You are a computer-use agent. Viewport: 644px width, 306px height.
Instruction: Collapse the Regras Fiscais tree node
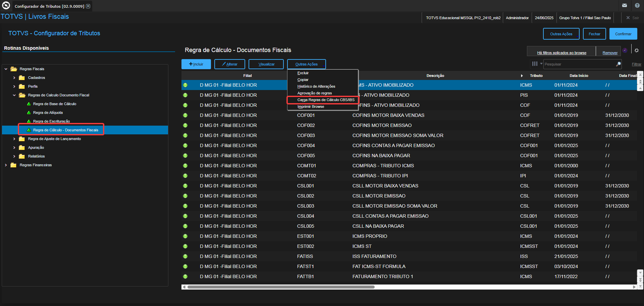tap(6, 69)
